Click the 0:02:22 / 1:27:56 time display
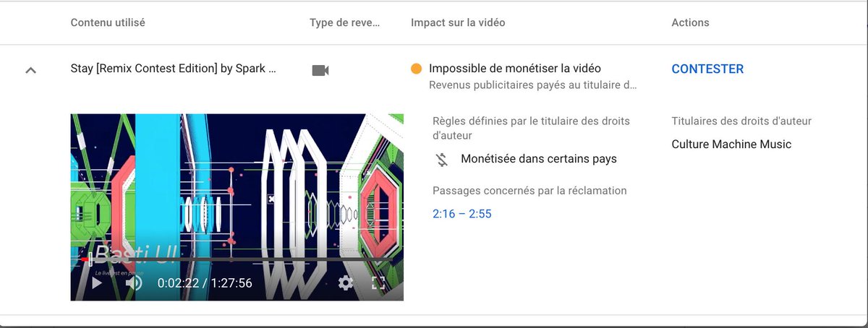868x328 pixels. click(x=205, y=283)
